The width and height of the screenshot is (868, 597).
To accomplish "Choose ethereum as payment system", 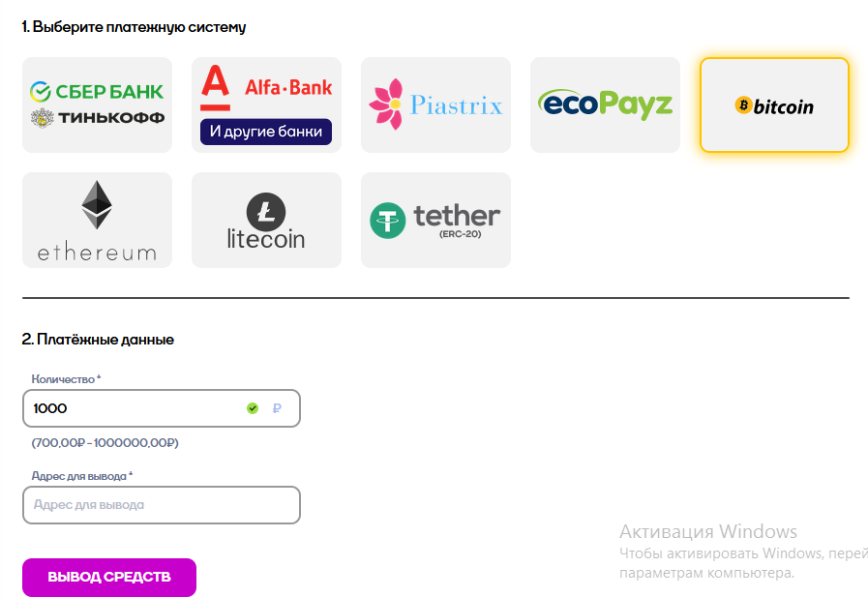I will point(97,220).
